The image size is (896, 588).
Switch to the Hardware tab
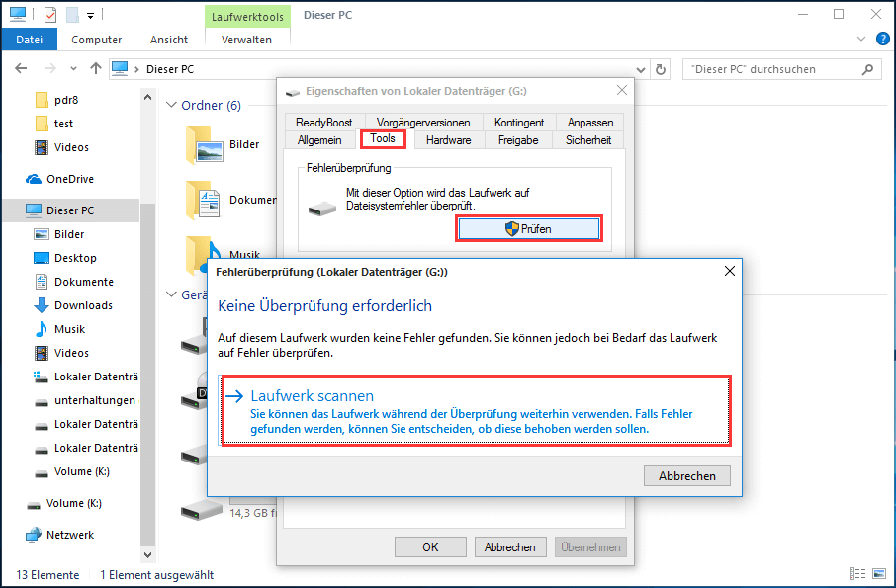tap(449, 140)
